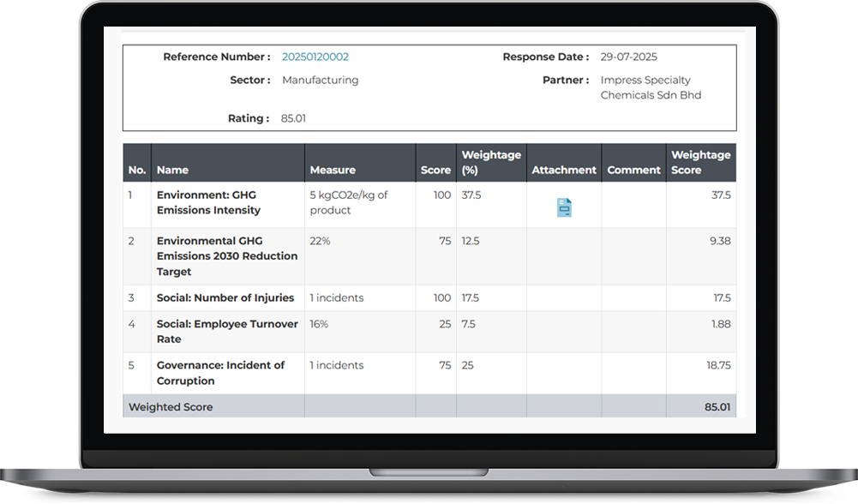Click the Measure column header
The width and height of the screenshot is (858, 504).
332,170
